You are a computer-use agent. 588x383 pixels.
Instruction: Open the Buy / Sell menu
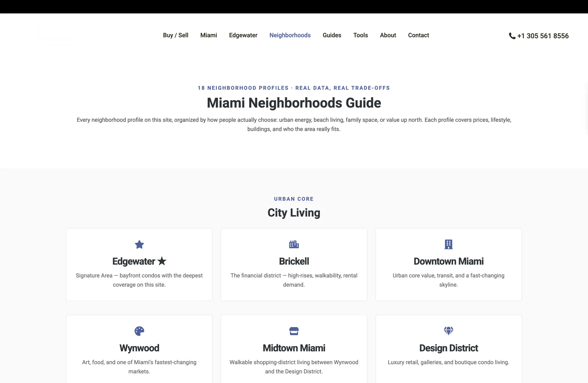tap(176, 35)
